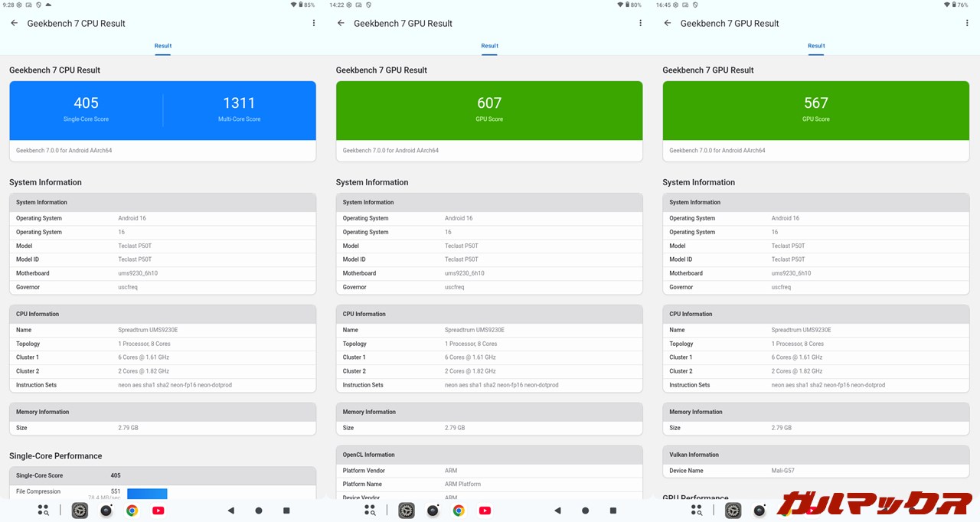
Task: Tap Android home button on CPU Result screen
Action: (x=259, y=511)
